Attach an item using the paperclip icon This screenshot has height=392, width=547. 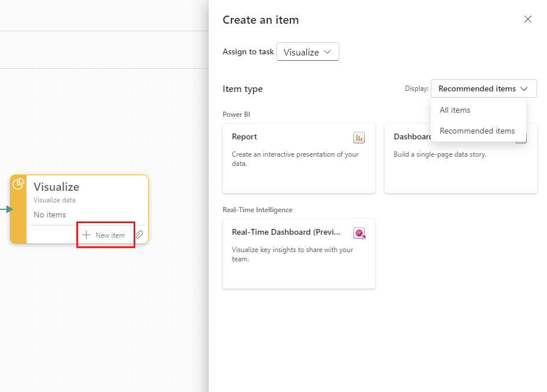click(139, 235)
